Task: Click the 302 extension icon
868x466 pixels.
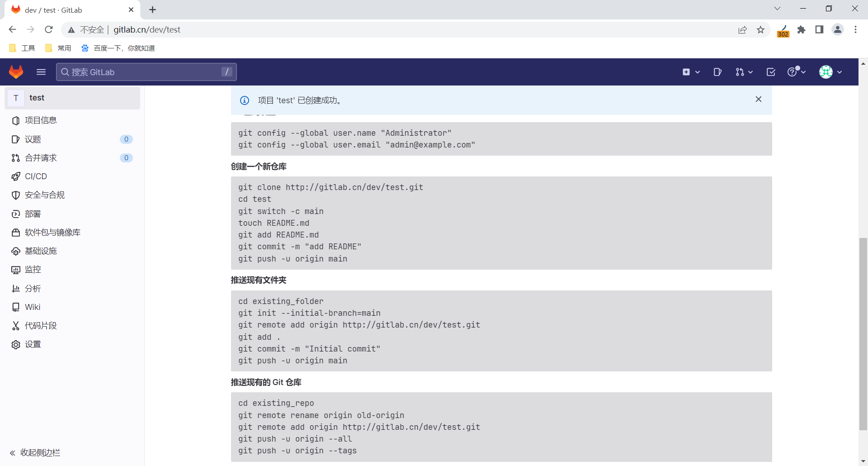Action: (x=783, y=30)
